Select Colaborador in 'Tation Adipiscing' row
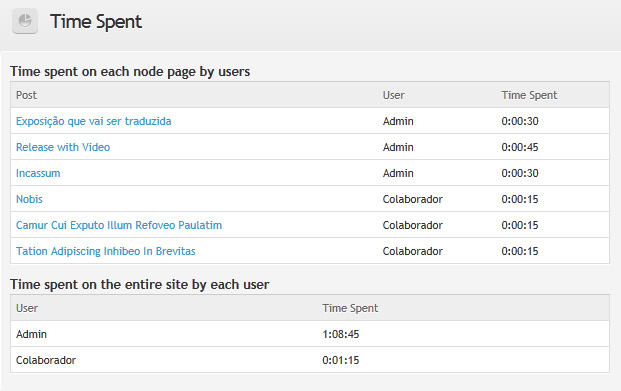Screen dimensions: 621x391 coord(413,251)
